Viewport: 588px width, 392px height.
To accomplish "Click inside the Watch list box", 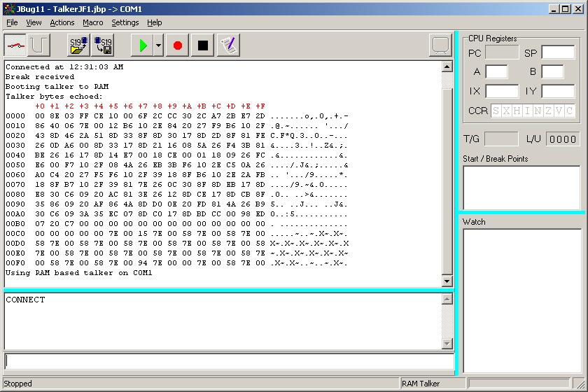I will [522, 301].
